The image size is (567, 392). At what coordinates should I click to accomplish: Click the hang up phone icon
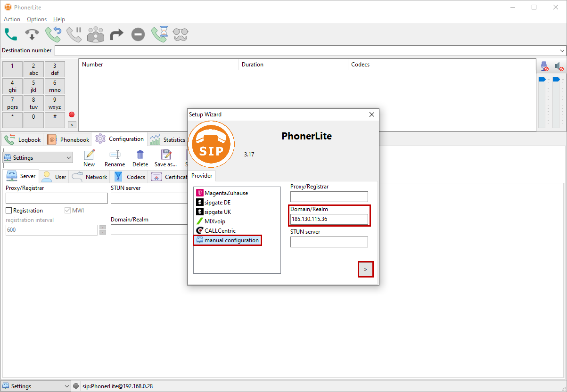(32, 34)
